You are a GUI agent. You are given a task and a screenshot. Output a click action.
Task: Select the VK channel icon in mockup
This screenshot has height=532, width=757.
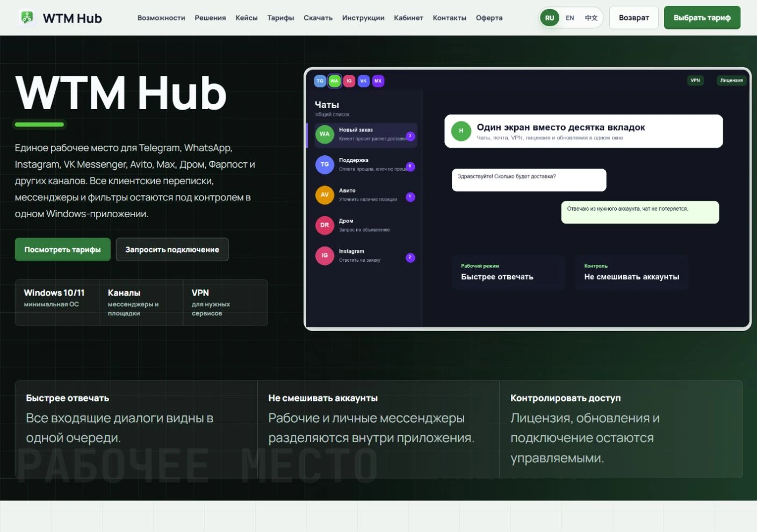364,81
